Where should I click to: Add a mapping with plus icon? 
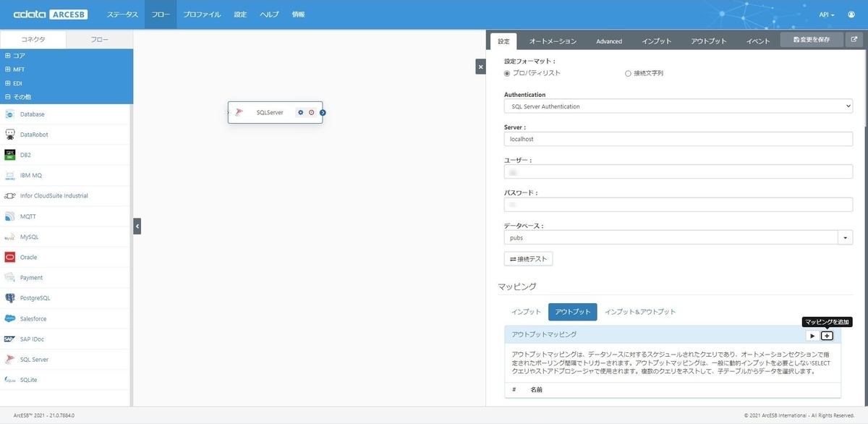[x=827, y=336]
